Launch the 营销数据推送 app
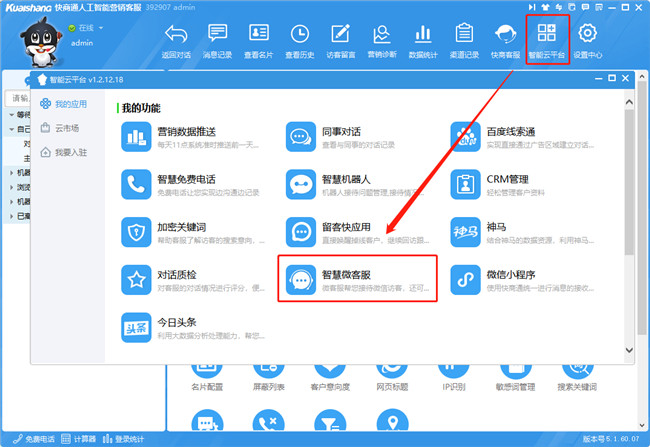 coord(135,137)
